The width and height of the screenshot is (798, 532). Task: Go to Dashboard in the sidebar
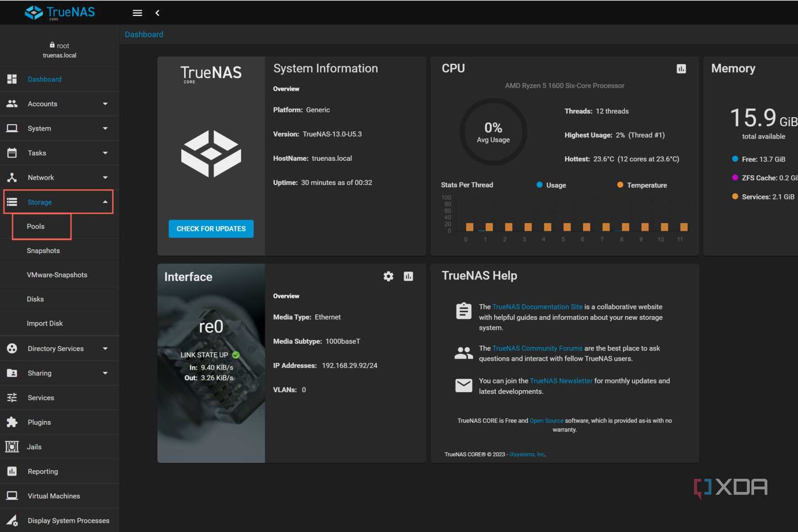pyautogui.click(x=44, y=79)
